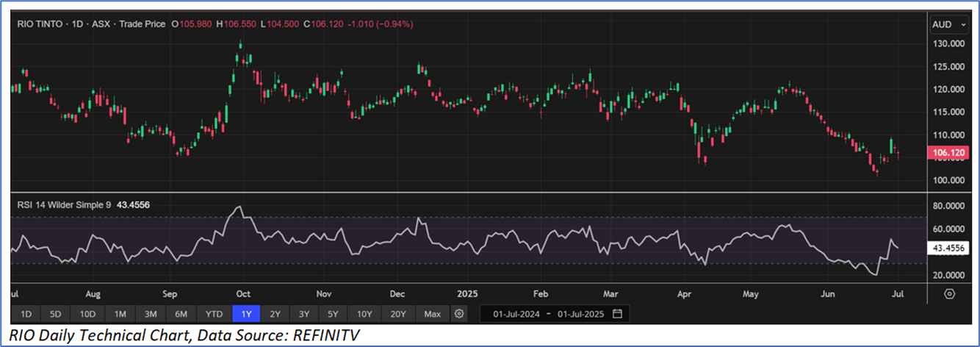Show Max time range

click(x=433, y=314)
